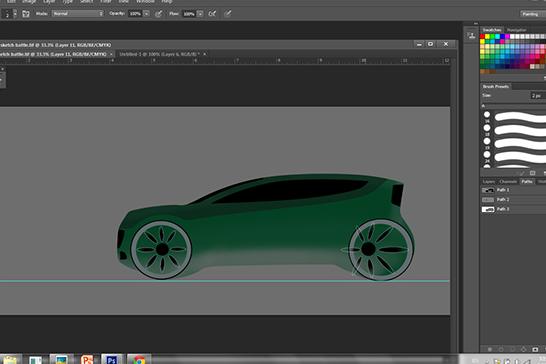Open the Help menu
The width and height of the screenshot is (546, 364).
point(167,1)
